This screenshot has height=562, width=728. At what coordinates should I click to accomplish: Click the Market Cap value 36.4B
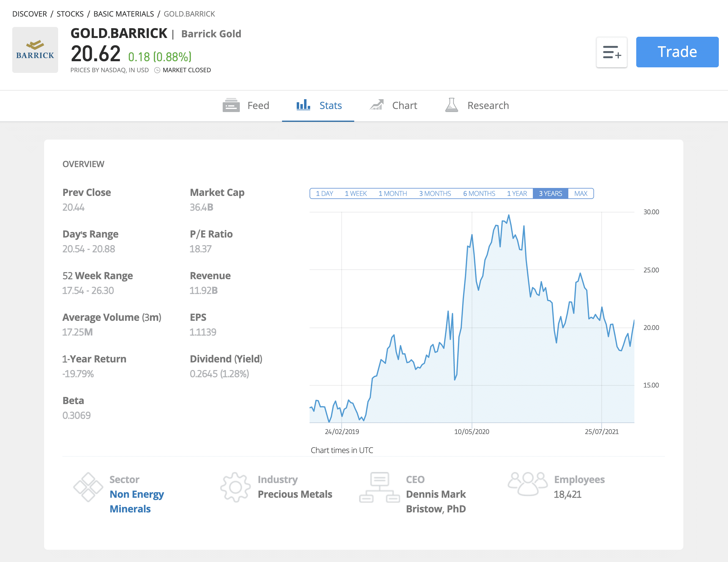click(201, 207)
